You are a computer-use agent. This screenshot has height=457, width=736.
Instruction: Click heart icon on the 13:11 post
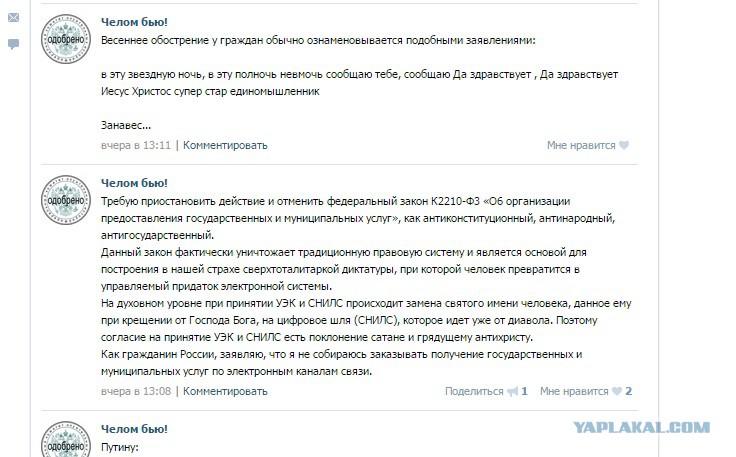coord(624,145)
